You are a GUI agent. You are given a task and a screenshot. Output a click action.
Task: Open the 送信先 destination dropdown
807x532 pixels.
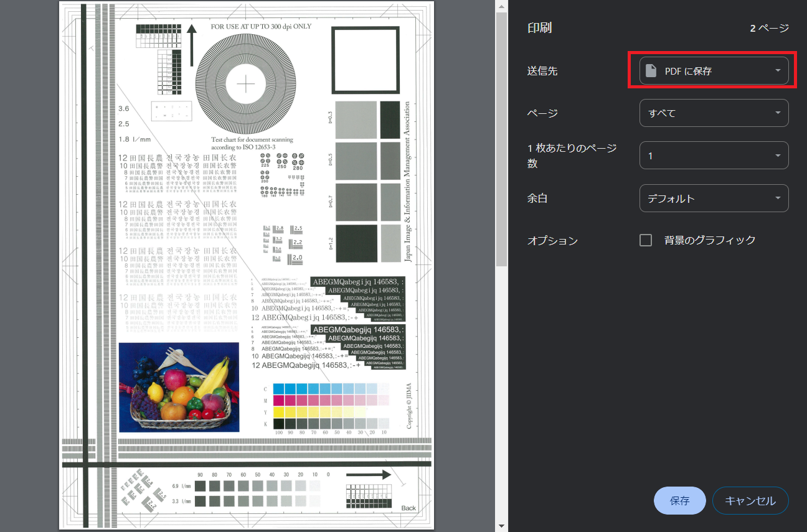coord(714,70)
